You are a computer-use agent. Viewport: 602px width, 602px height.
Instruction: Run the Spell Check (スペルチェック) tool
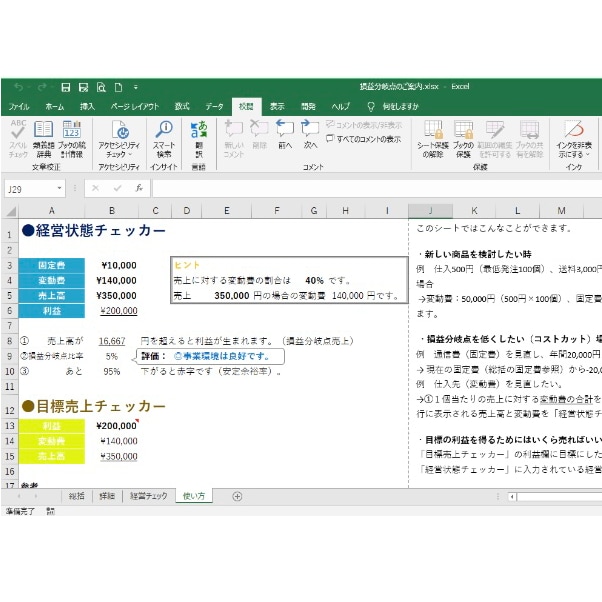pyautogui.click(x=18, y=139)
